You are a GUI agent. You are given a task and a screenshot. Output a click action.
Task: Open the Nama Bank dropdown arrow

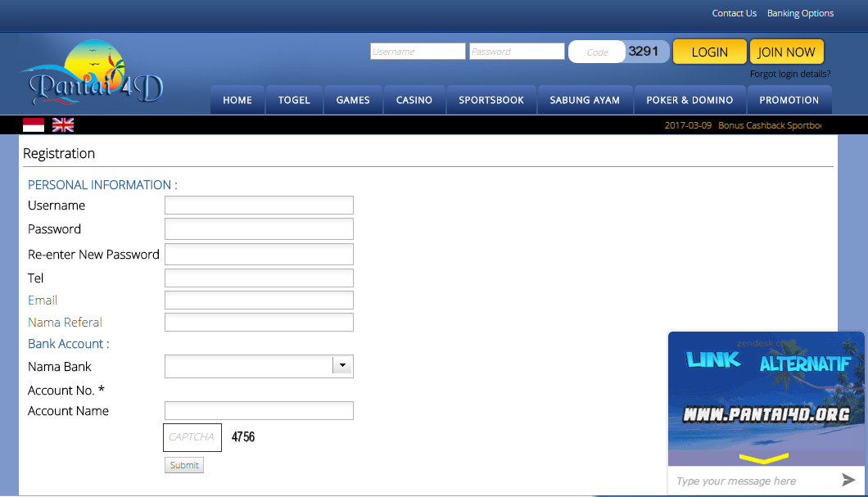point(342,365)
